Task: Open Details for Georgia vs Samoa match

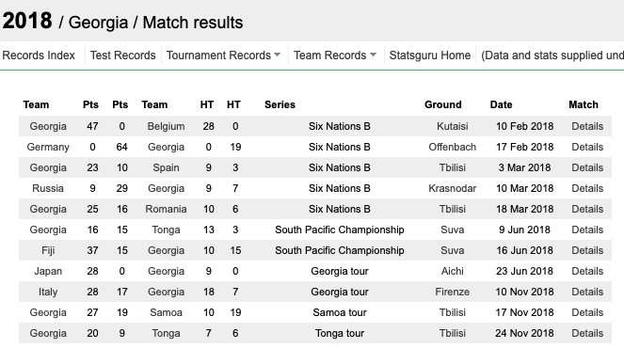Action: click(x=587, y=312)
